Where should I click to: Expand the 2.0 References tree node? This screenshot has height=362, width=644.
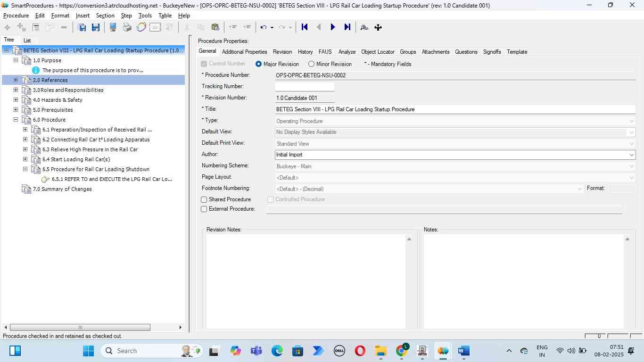tap(16, 80)
